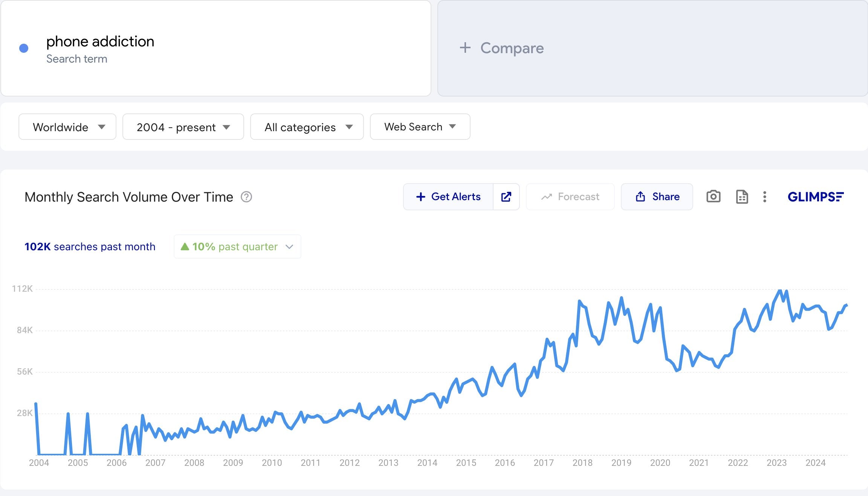Expand the 10% past quarter dropdown
Image resolution: width=868 pixels, height=496 pixels.
(237, 247)
